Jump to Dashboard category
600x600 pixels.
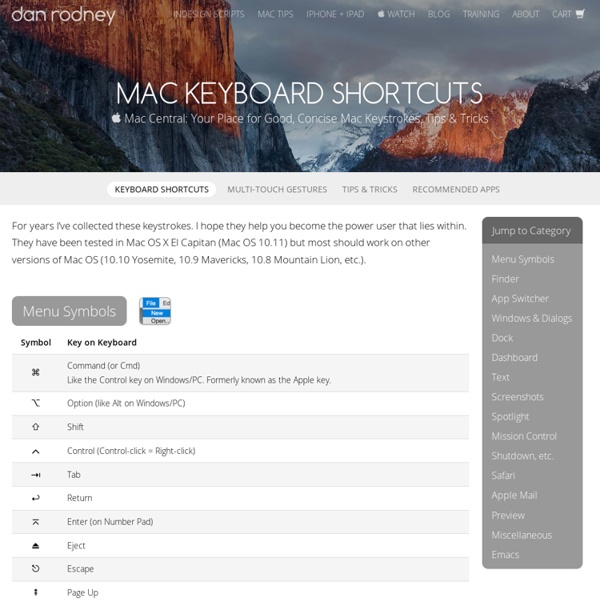coord(514,357)
